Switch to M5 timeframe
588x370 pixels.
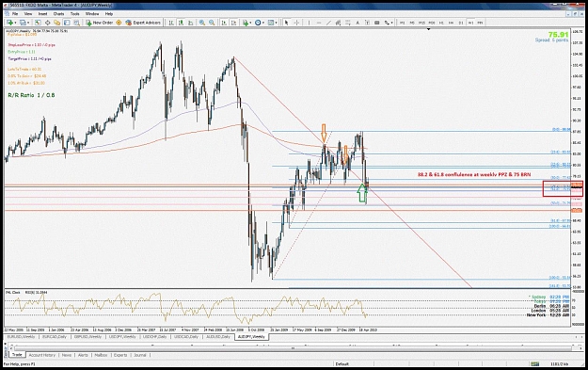(412, 23)
